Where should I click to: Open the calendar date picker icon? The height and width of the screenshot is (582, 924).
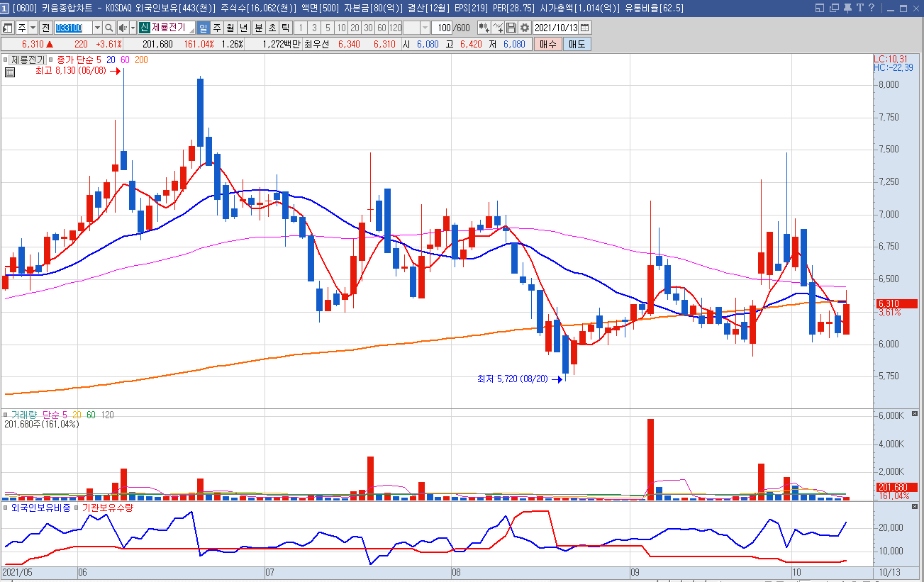(x=585, y=28)
